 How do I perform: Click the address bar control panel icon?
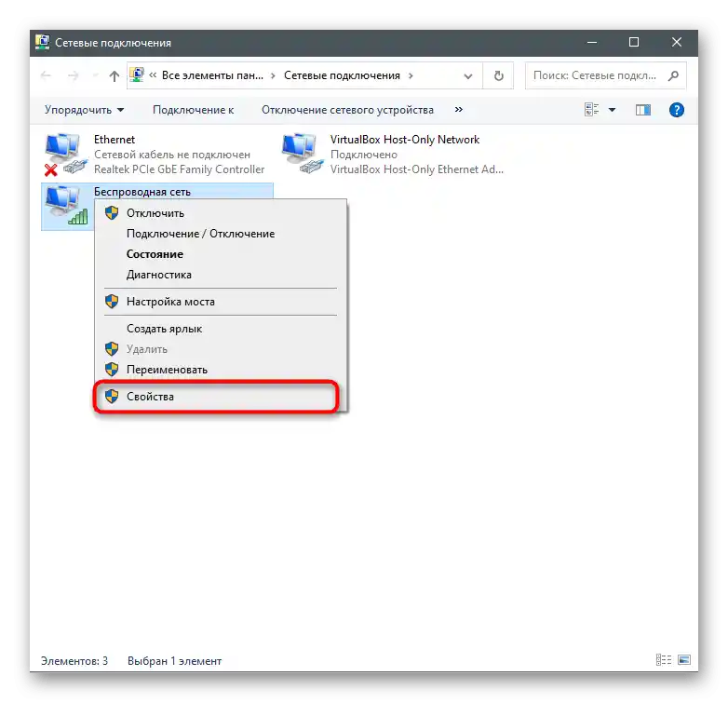(137, 74)
